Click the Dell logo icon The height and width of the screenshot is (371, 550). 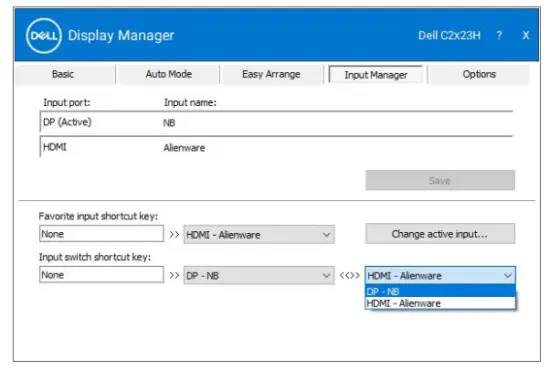tap(44, 35)
